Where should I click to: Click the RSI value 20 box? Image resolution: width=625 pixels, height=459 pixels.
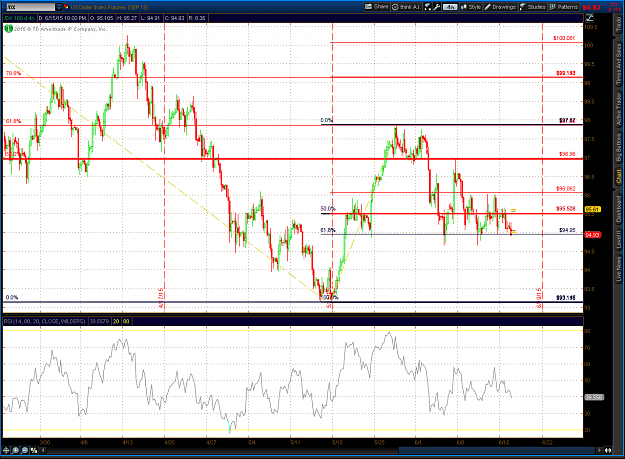pyautogui.click(x=116, y=321)
